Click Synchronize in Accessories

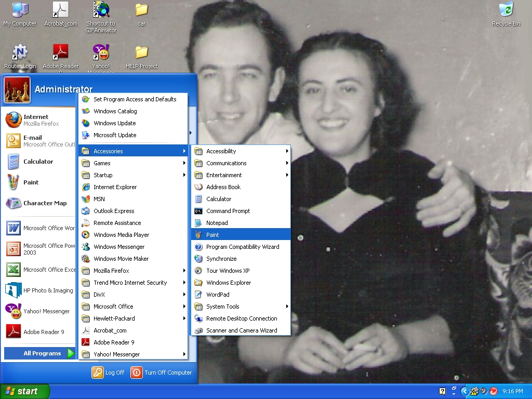[x=241, y=259]
